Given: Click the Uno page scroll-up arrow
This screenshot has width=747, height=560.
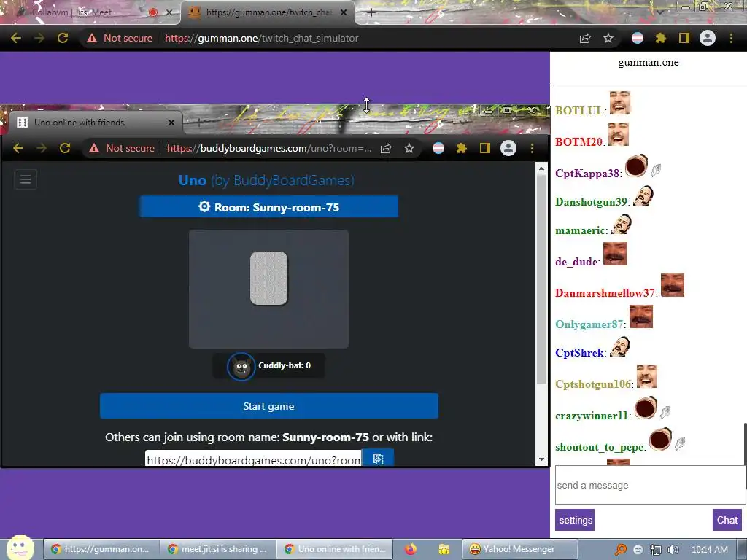Looking at the screenshot, I should (541, 168).
